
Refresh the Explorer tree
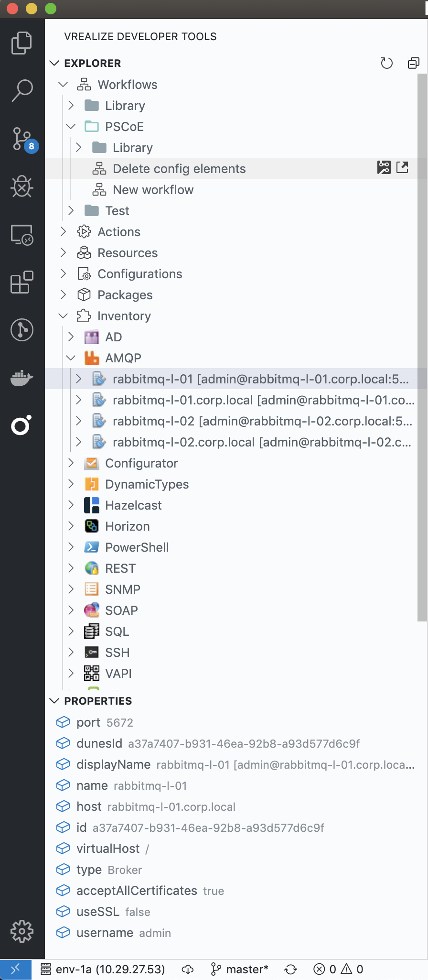click(x=386, y=63)
